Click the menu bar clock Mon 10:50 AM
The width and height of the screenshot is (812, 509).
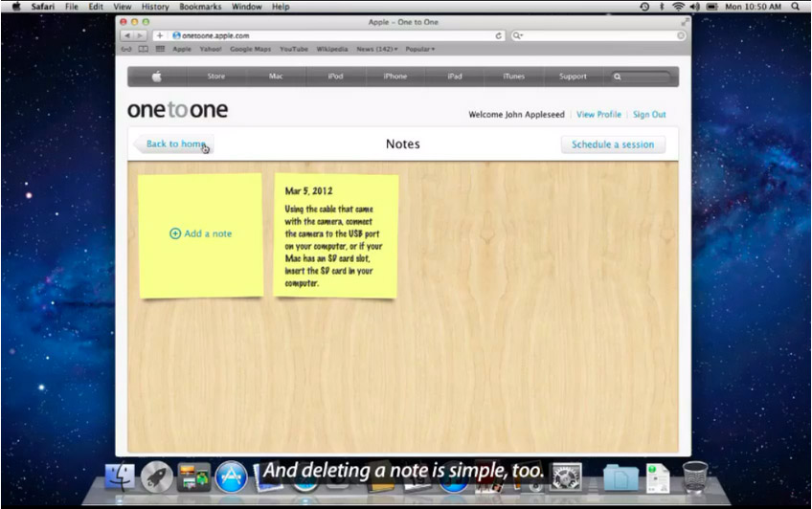click(x=753, y=7)
